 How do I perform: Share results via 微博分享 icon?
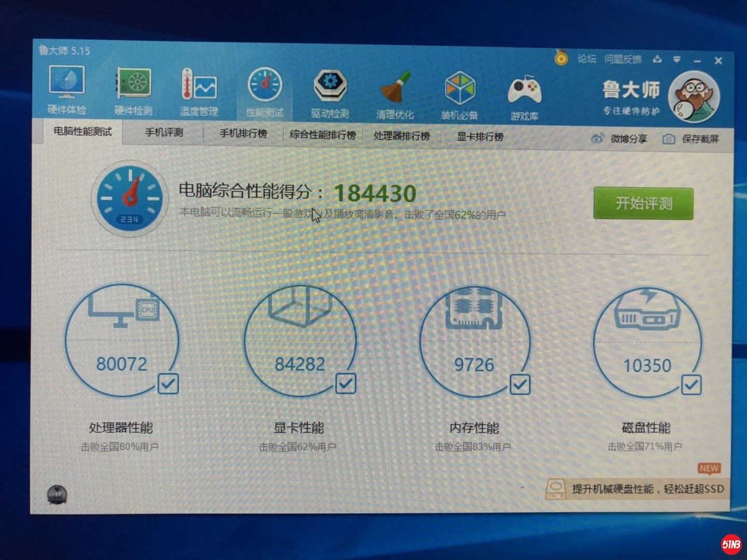click(598, 138)
